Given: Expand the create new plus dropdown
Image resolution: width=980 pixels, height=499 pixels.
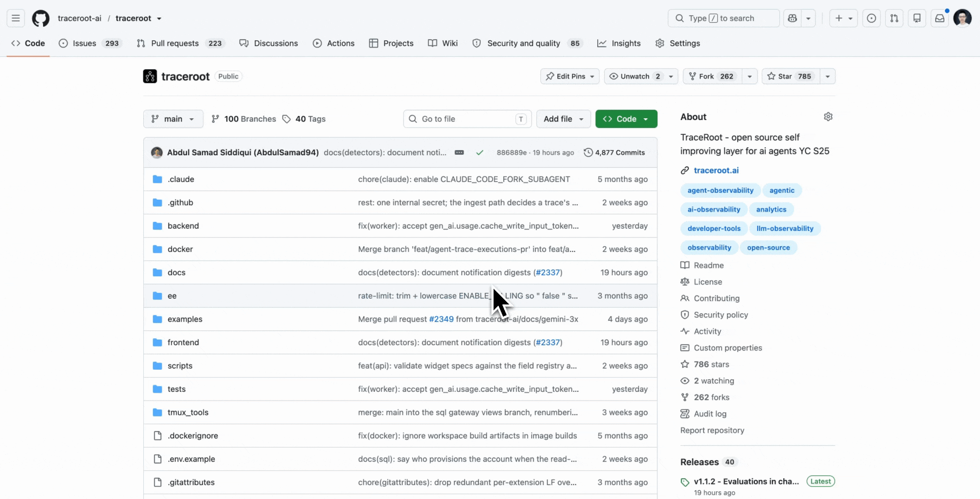Looking at the screenshot, I should tap(843, 18).
